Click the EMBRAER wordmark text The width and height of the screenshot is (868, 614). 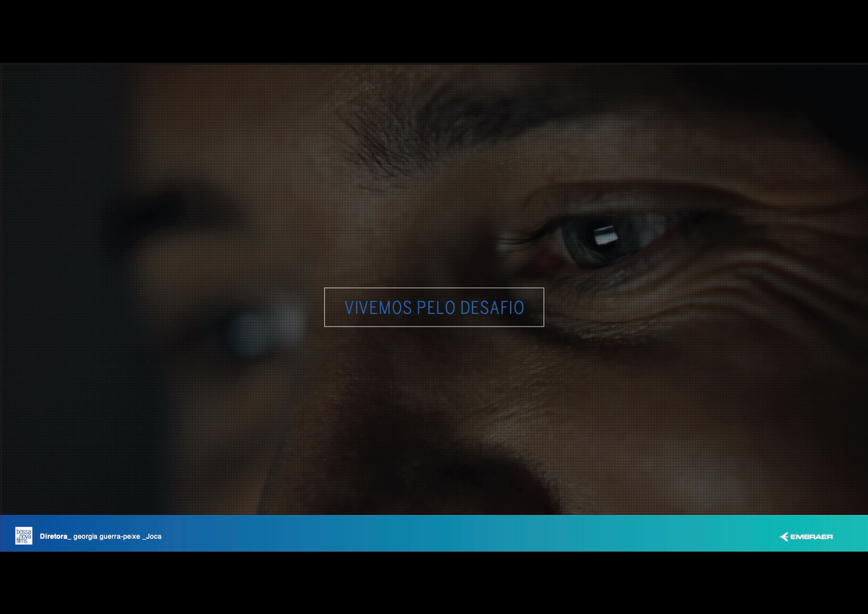tap(811, 537)
